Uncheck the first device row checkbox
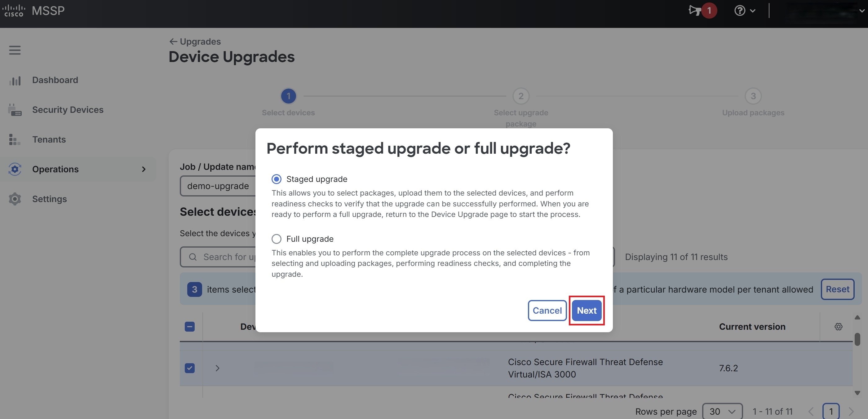The image size is (868, 419). [190, 368]
